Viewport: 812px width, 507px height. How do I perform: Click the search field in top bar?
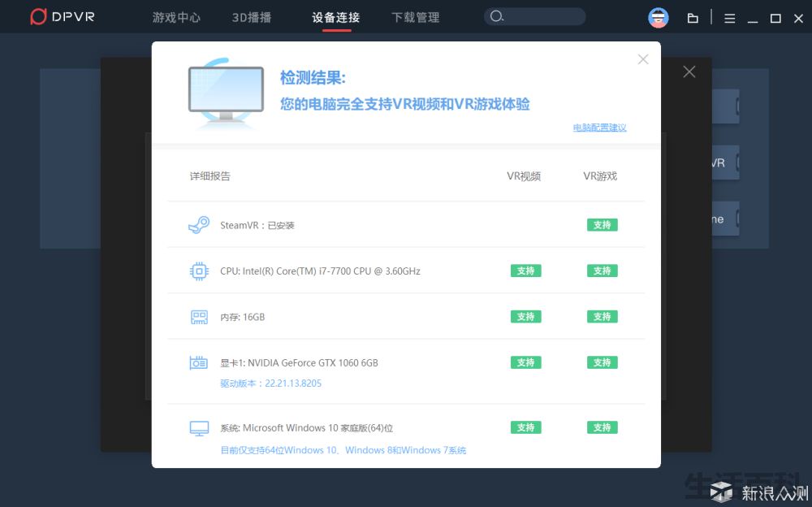point(535,16)
